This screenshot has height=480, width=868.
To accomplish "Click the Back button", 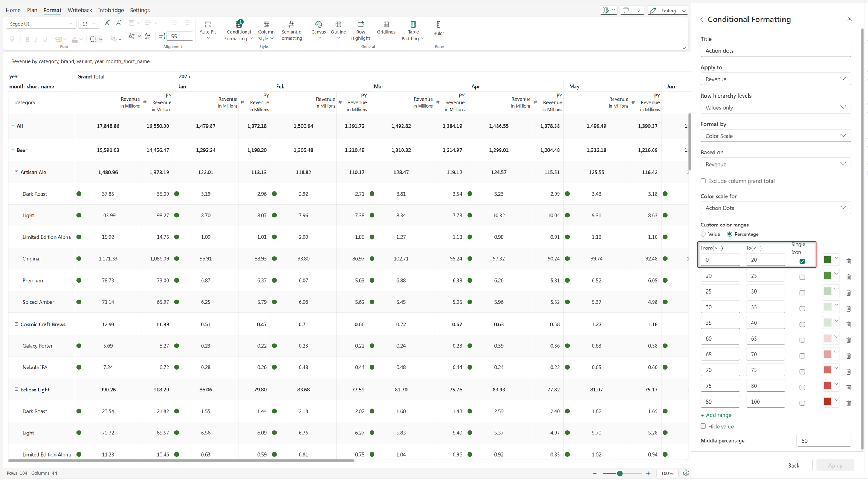I will click(x=793, y=465).
